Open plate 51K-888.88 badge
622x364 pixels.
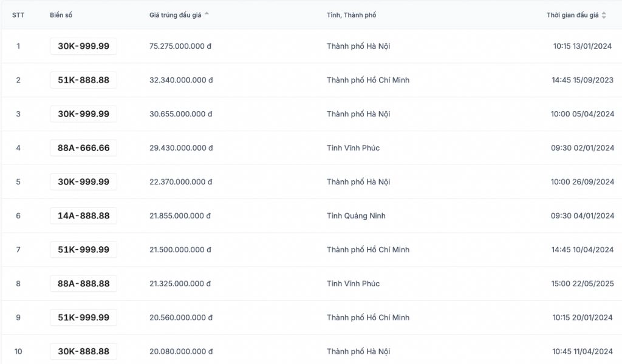pos(83,80)
